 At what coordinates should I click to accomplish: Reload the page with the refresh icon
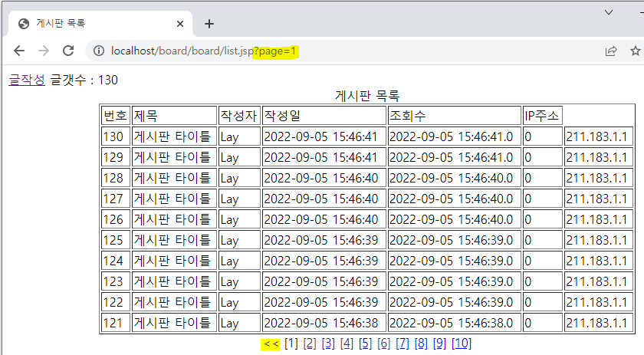click(68, 51)
